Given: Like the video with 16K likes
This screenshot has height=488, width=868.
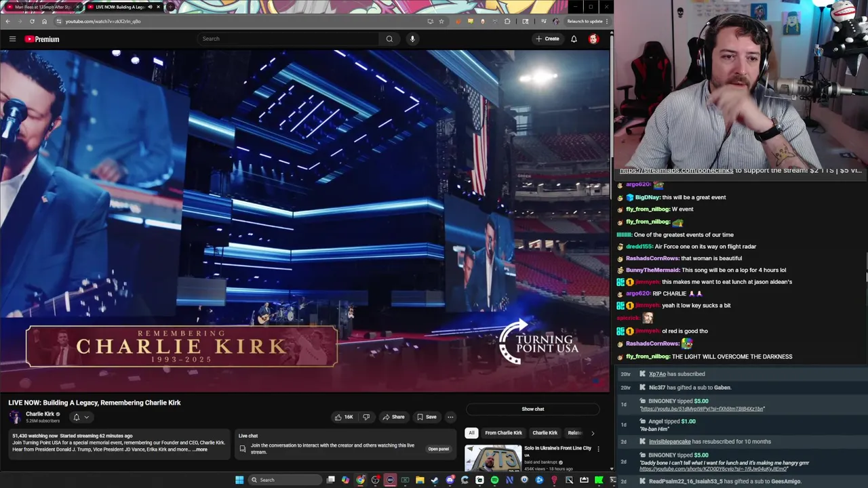Looking at the screenshot, I should (344, 417).
